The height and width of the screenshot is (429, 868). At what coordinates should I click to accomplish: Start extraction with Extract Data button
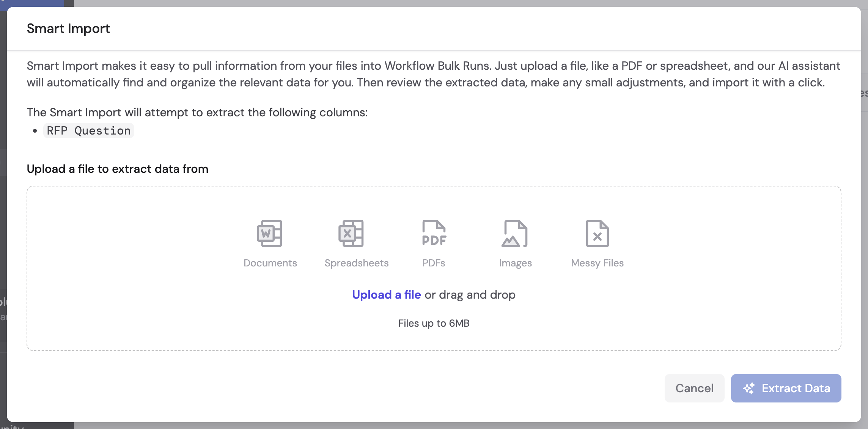(786, 388)
